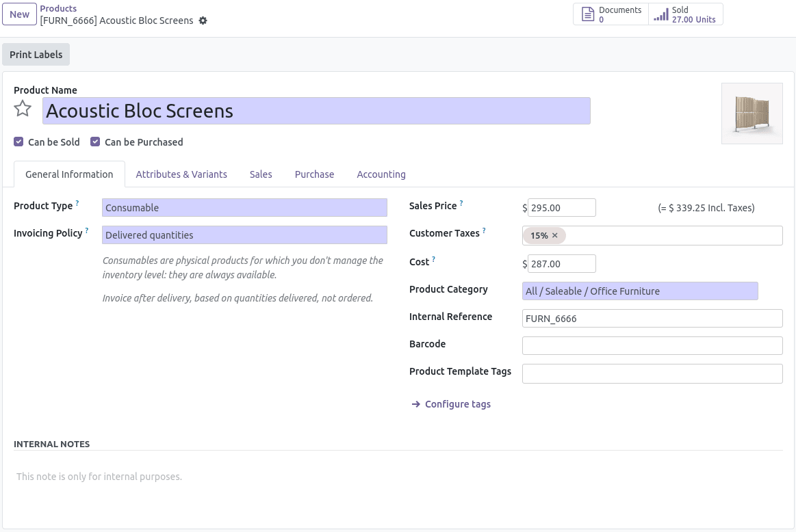This screenshot has height=532, width=796.
Task: Switch to the Attributes & Variants tab
Action: click(181, 174)
